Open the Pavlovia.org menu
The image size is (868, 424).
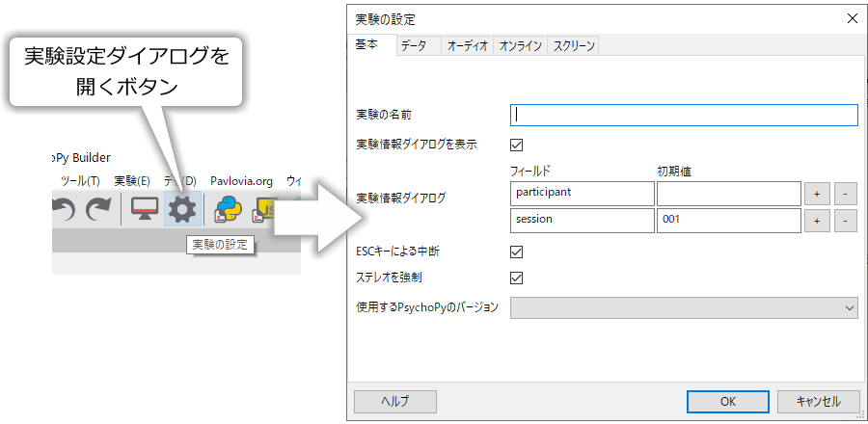[x=241, y=181]
